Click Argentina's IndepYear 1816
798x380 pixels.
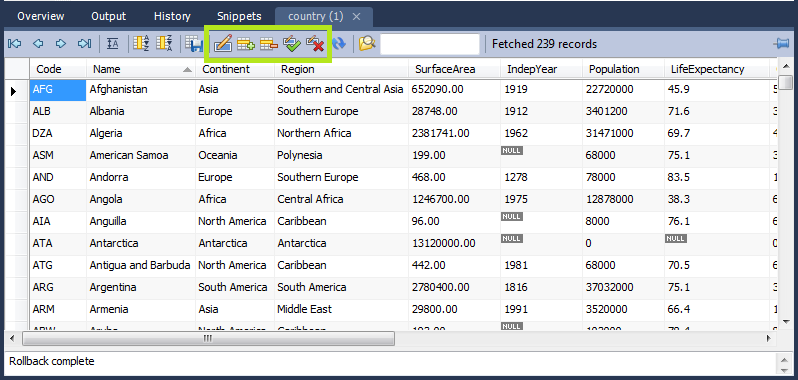[x=541, y=287]
